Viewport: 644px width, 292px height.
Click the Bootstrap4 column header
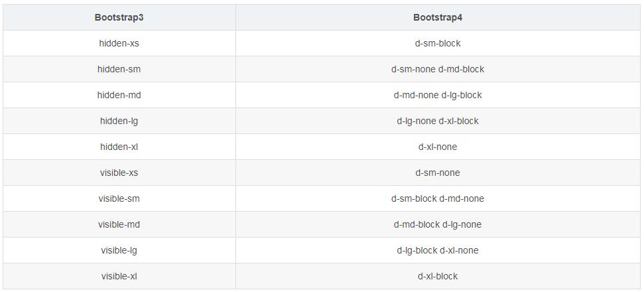pyautogui.click(x=438, y=17)
